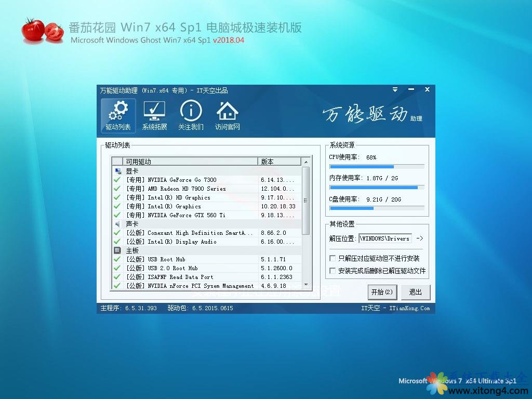Click version 5.1.2600.0 of USB 2.0 Root Hub

276,268
